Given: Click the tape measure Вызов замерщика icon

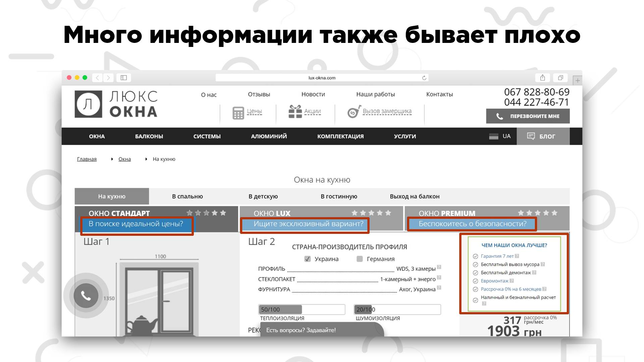Looking at the screenshot, I should point(354,112).
